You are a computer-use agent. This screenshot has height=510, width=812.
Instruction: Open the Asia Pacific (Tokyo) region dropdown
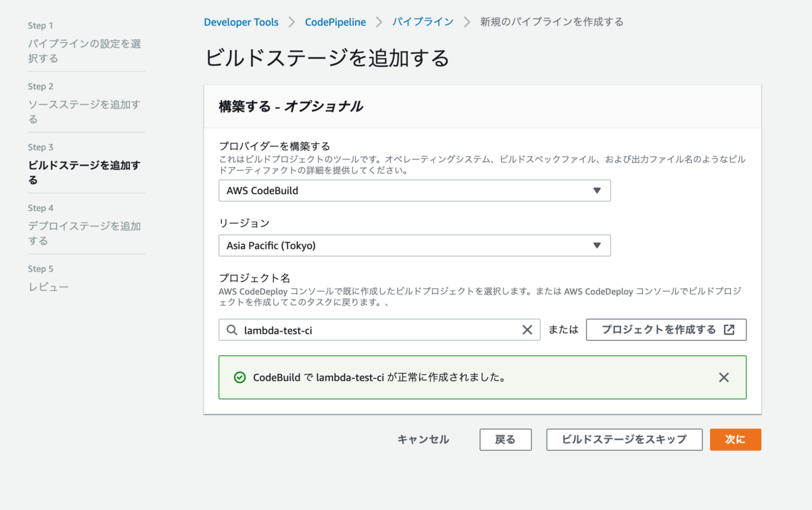click(x=414, y=246)
